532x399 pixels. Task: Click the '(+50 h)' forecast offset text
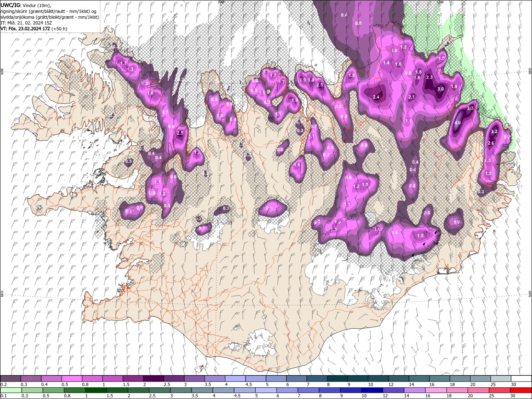60,29
